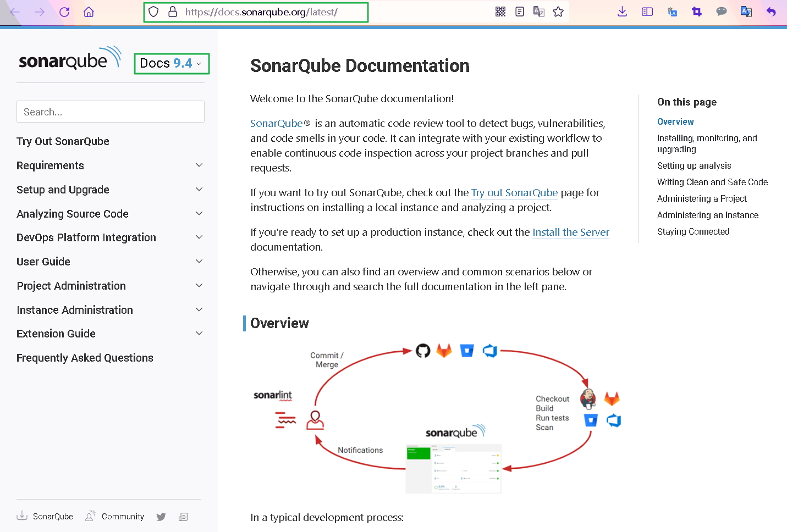Expand the Setup and Upgrade chevron

point(199,189)
